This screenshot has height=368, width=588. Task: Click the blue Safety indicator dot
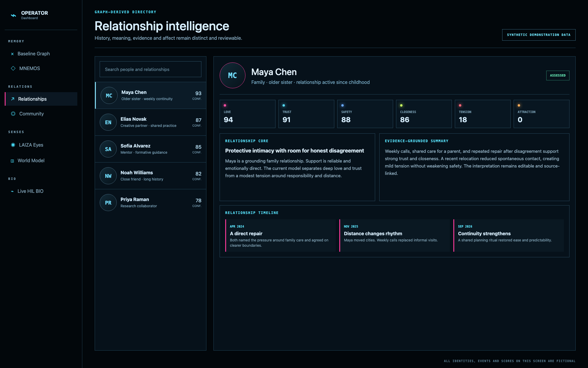pyautogui.click(x=343, y=105)
